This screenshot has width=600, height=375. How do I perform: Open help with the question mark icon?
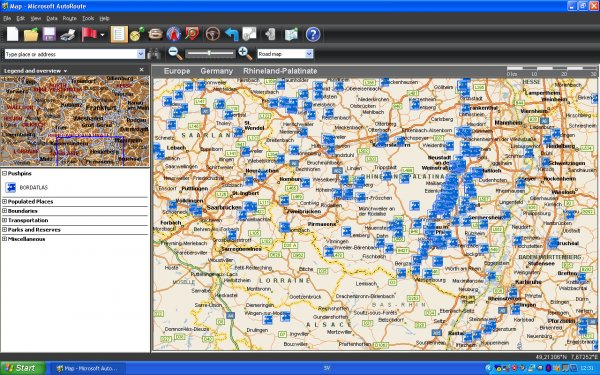(313, 34)
